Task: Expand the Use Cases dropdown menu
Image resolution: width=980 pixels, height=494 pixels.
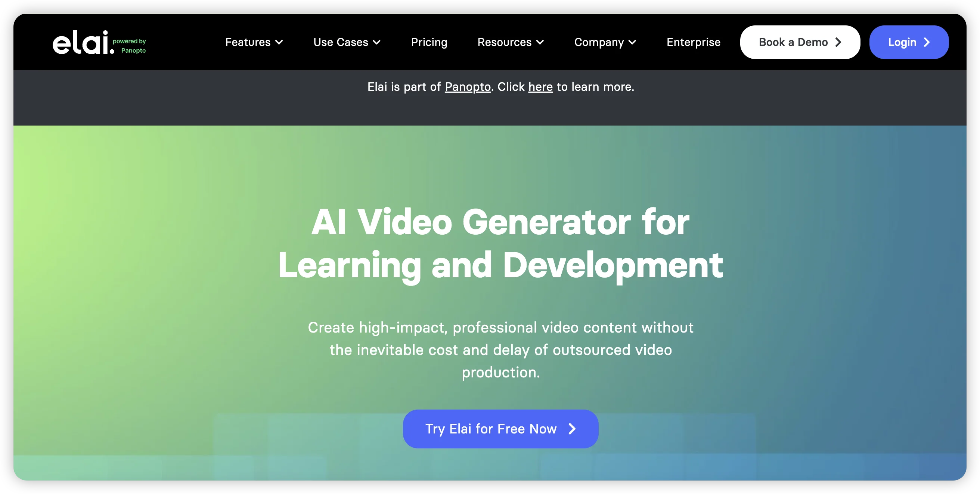Action: point(347,42)
